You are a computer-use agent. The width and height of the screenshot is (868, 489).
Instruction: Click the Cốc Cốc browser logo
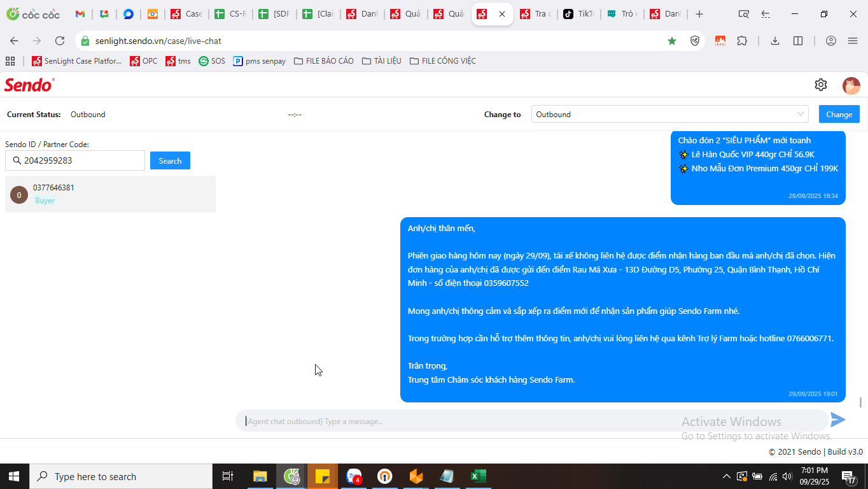[33, 14]
